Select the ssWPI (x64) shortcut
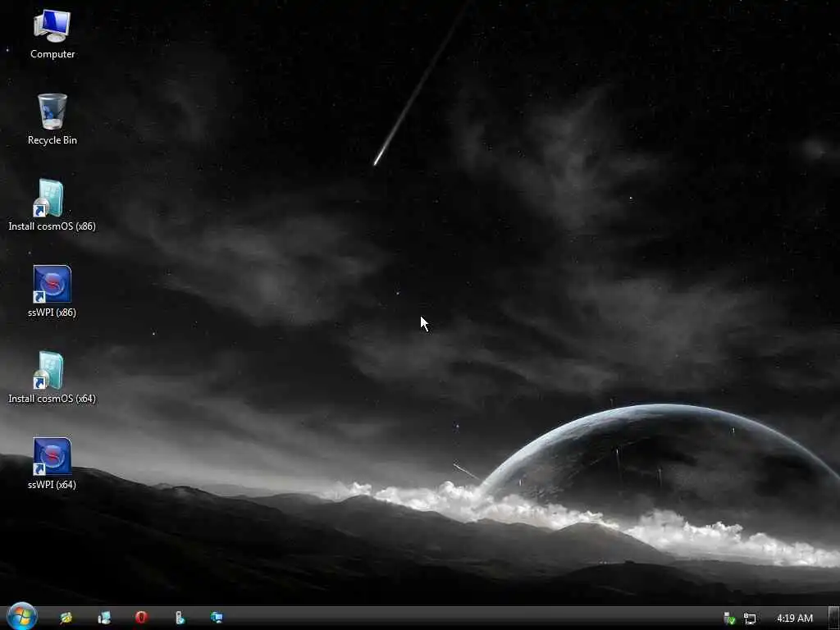The height and width of the screenshot is (630, 840). tap(52, 464)
